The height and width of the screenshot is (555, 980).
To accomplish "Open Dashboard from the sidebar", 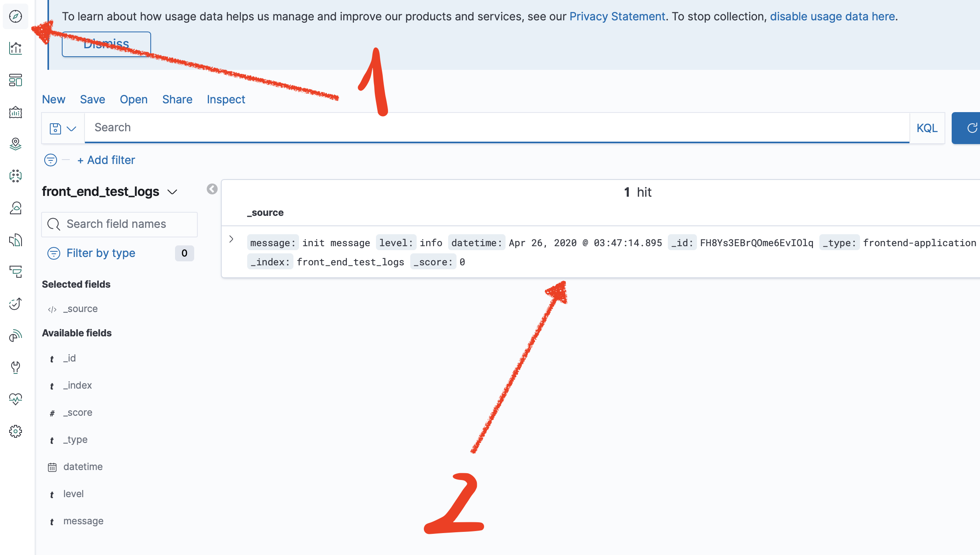I will click(16, 80).
